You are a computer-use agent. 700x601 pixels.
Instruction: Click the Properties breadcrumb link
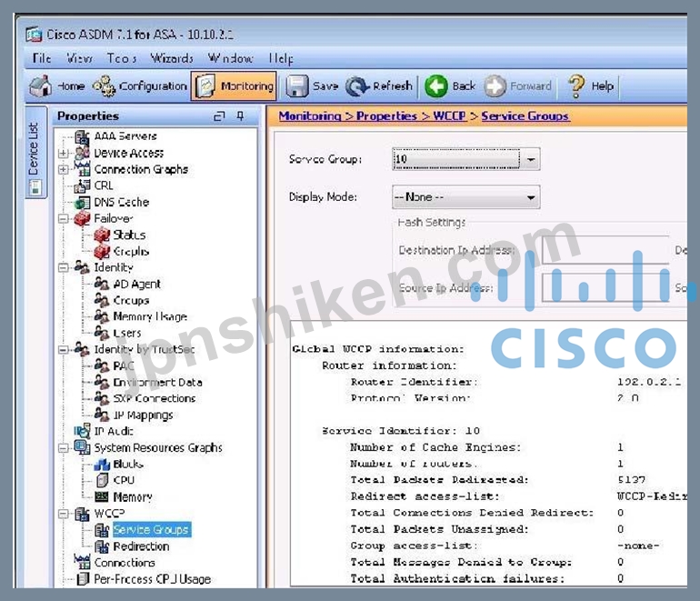pos(386,116)
